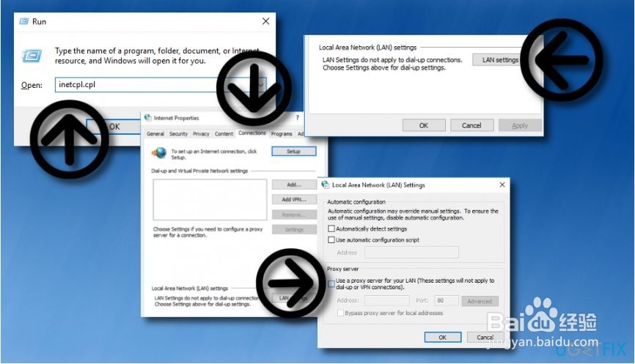
Task: Click OK in the Run dialog
Action: (x=114, y=127)
